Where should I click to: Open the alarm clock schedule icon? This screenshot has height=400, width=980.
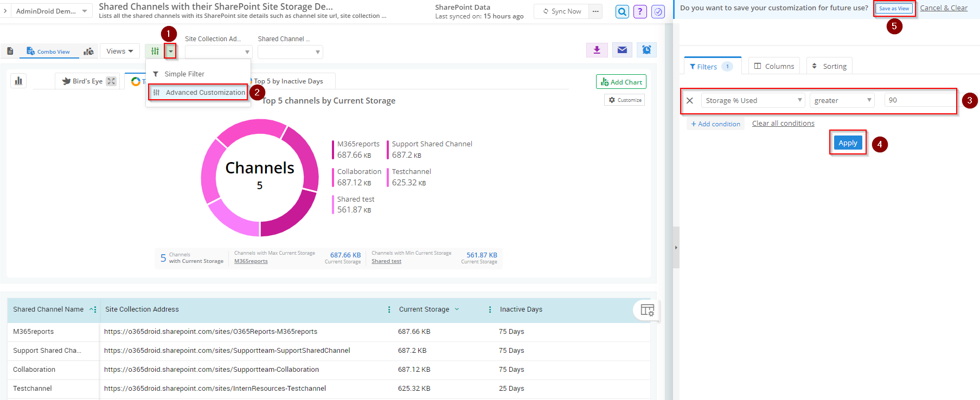tap(646, 50)
